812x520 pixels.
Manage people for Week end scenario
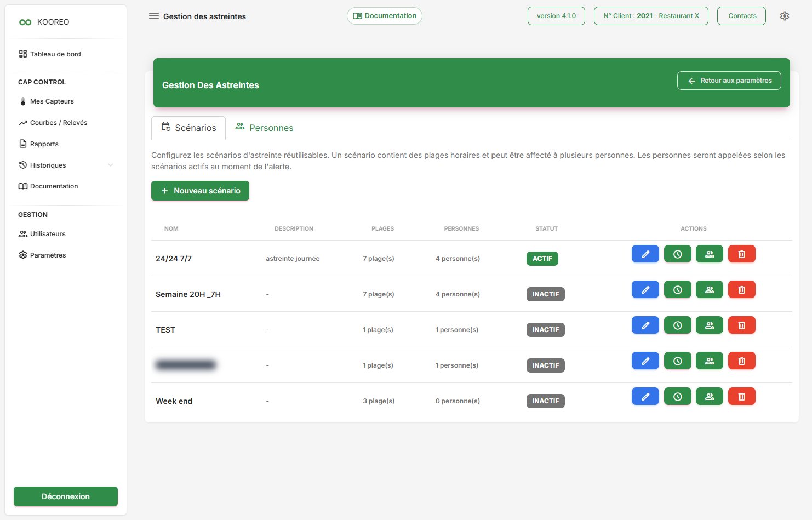click(x=710, y=397)
